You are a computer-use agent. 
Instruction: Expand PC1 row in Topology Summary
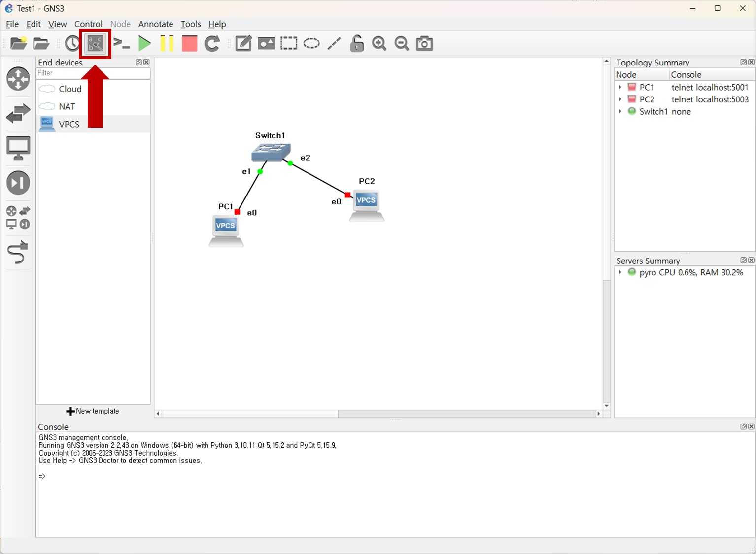tap(620, 87)
